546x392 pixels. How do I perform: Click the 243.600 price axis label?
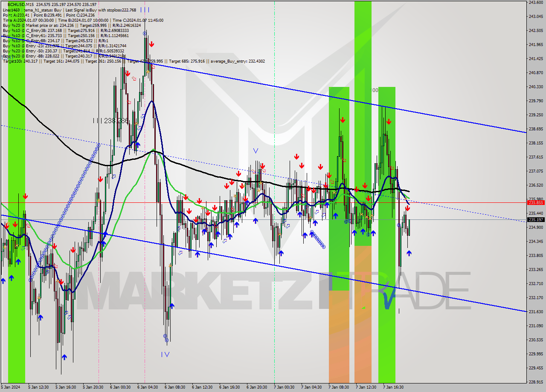pyautogui.click(x=536, y=3)
